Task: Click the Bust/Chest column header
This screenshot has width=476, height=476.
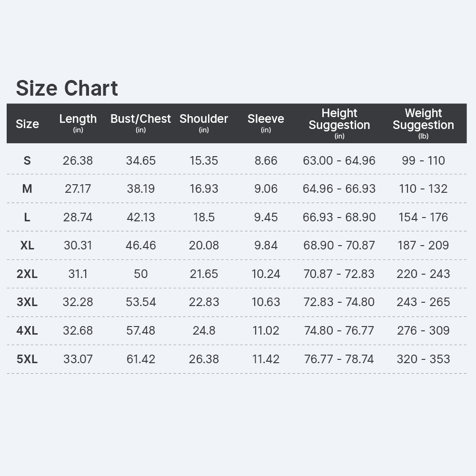Action: click(140, 123)
